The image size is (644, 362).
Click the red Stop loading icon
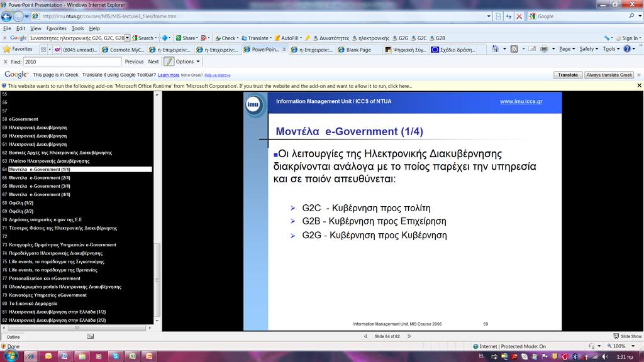click(519, 16)
